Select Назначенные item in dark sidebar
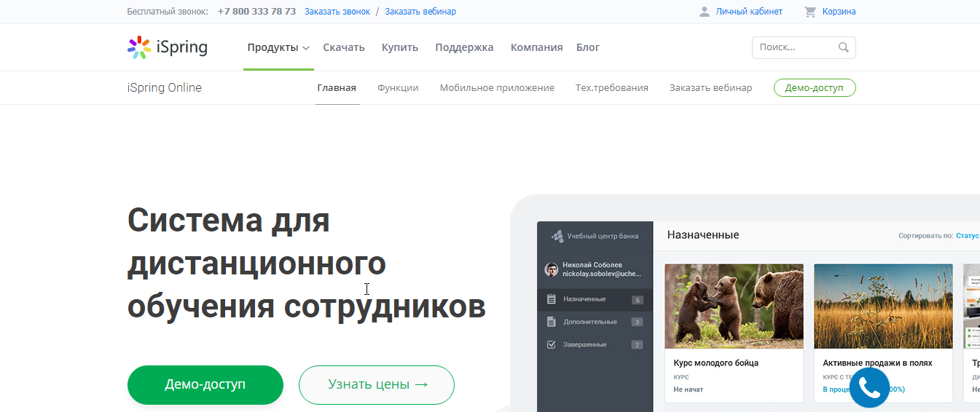Viewport: 980px width, 412px height. 595,299
